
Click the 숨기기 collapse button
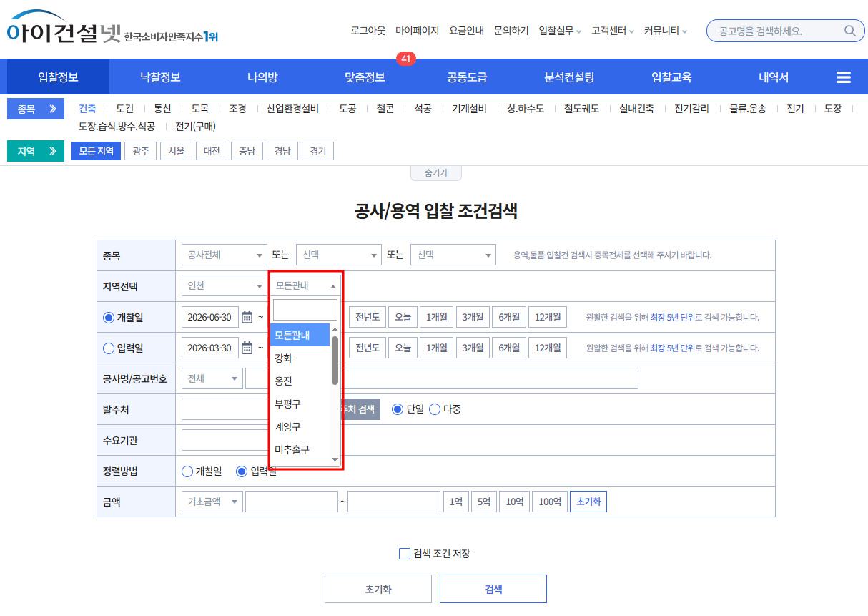pyautogui.click(x=436, y=172)
